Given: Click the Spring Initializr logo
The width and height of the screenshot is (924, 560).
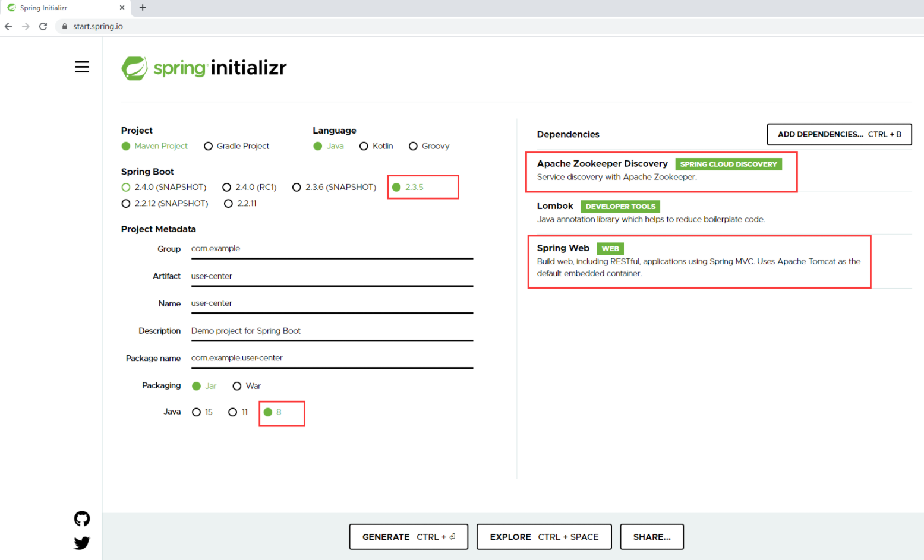Looking at the screenshot, I should 204,68.
